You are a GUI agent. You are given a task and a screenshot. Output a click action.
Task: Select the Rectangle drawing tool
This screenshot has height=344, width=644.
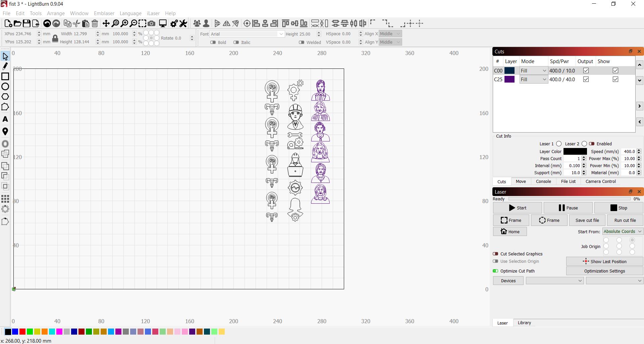[5, 76]
